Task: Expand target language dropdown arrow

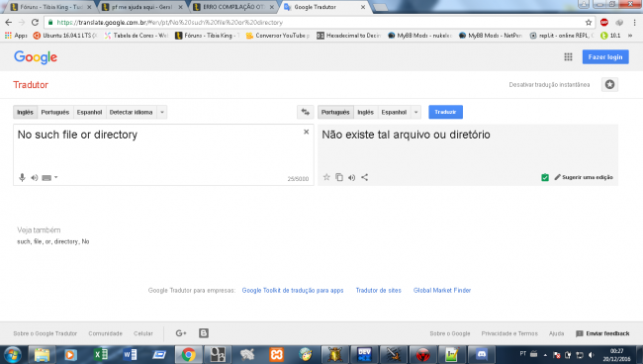Action: click(415, 112)
